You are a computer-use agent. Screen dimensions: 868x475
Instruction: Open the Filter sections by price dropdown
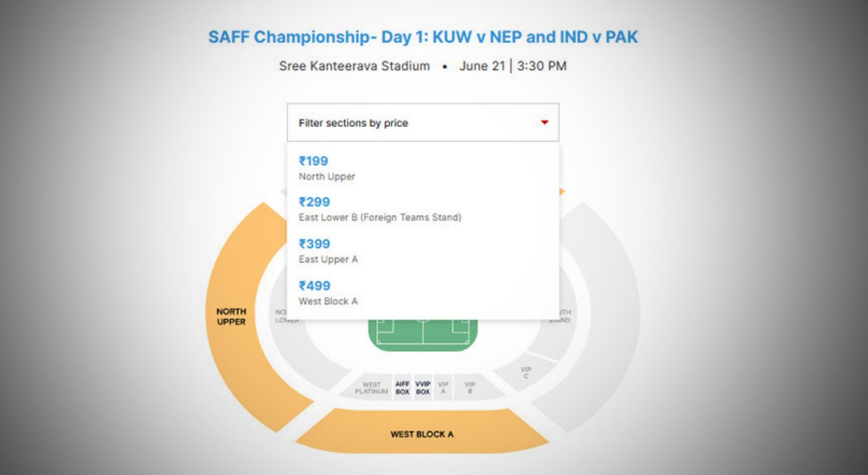tap(422, 122)
